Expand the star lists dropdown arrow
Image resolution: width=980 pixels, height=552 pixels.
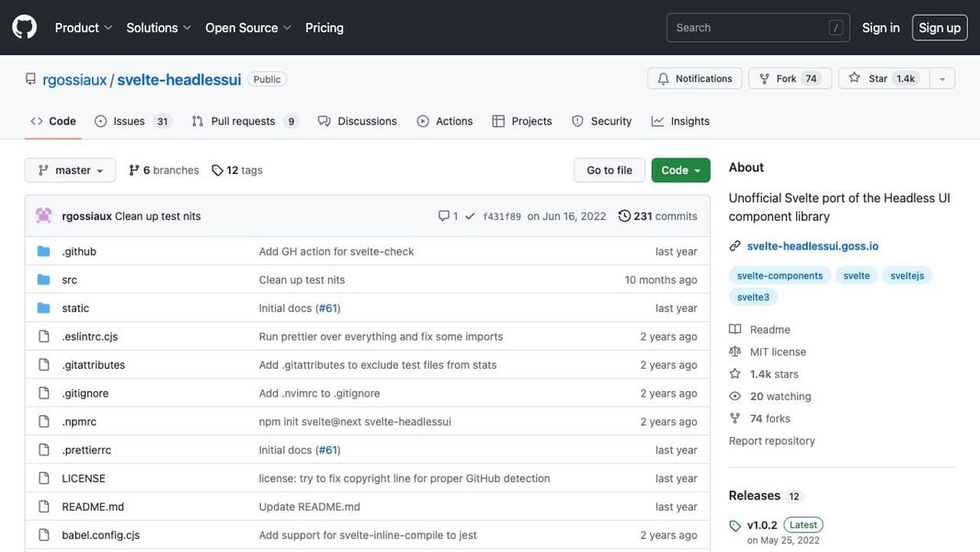pyautogui.click(x=942, y=78)
